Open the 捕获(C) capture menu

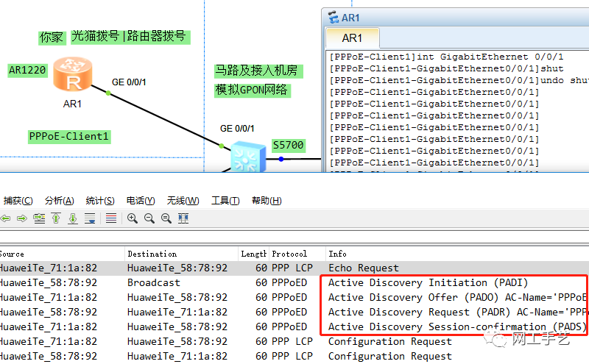click(18, 201)
